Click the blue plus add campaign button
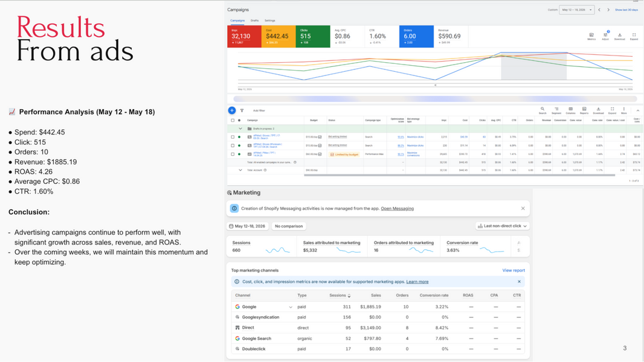Viewport: 644px width, 362px height. (231, 110)
